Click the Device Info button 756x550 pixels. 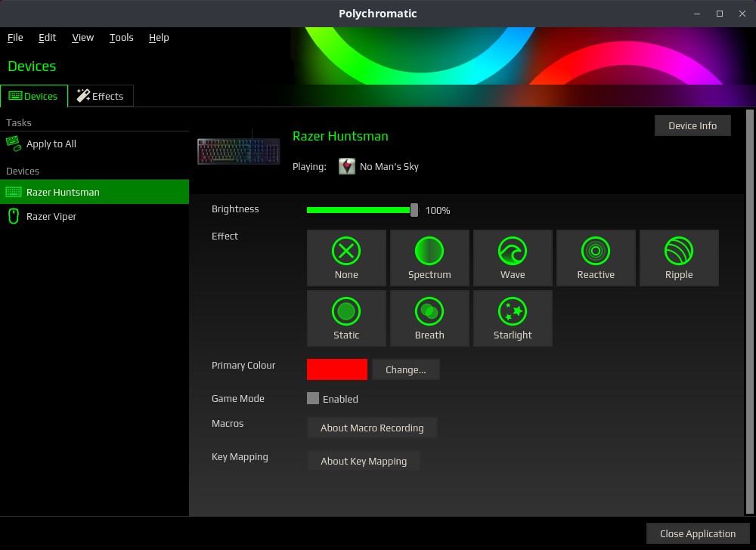tap(692, 125)
